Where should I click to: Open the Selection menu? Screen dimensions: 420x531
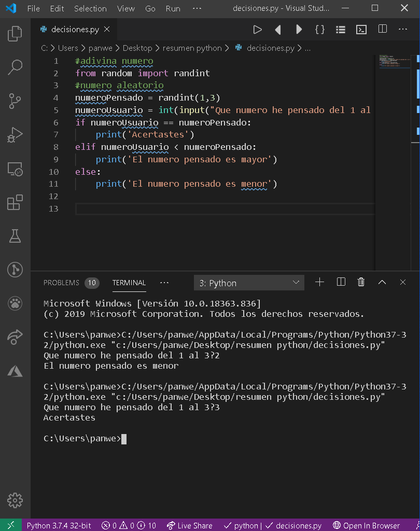(90, 8)
